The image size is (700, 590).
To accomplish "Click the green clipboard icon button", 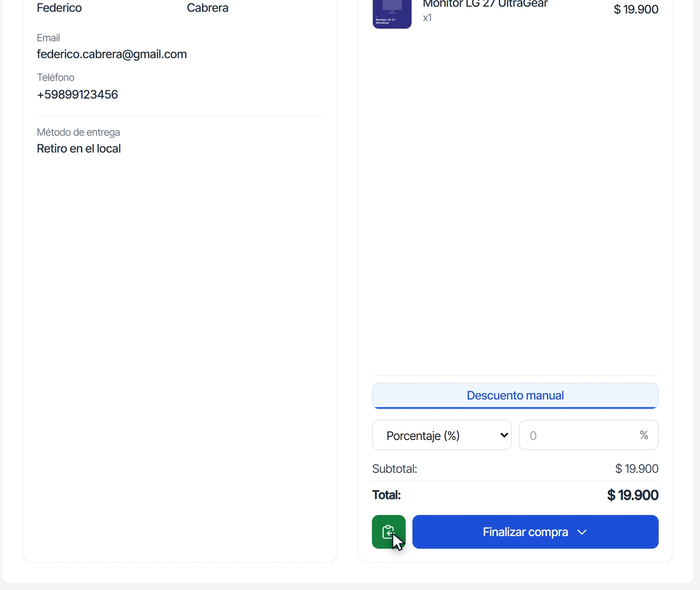I will (x=388, y=532).
